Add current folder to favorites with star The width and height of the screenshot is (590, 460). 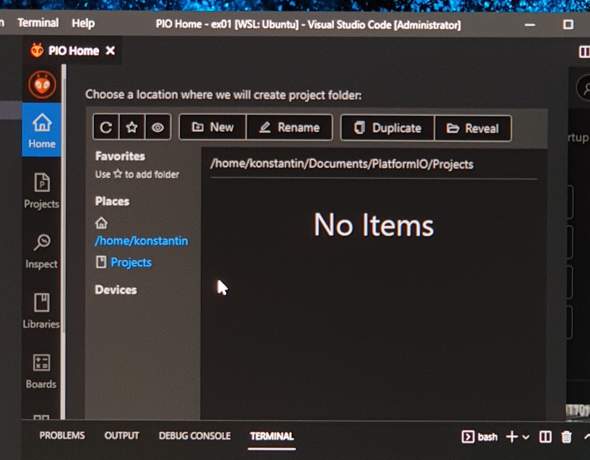[132, 128]
